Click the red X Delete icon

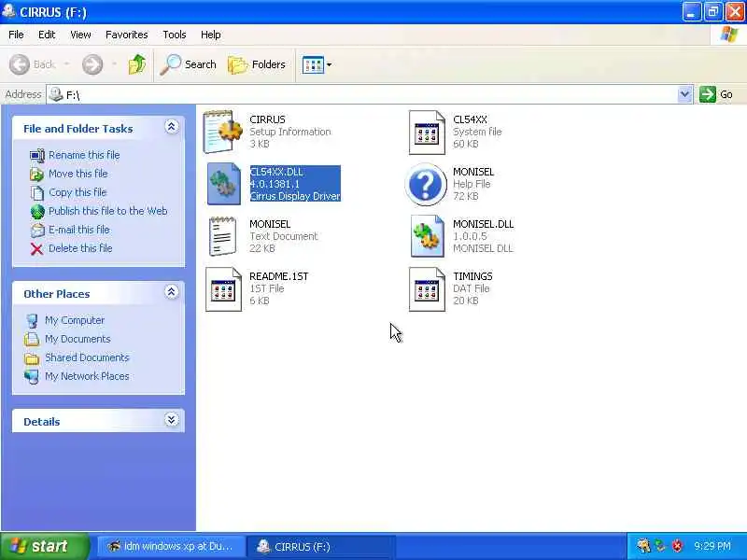[36, 249]
